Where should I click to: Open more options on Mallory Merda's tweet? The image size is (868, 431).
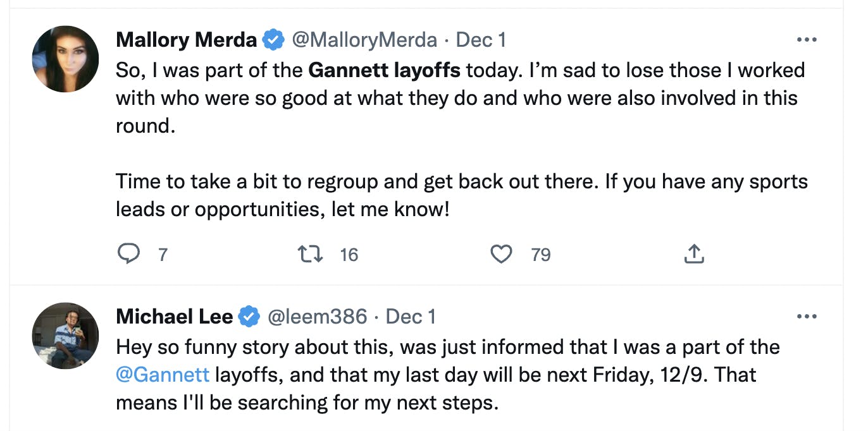(x=807, y=40)
